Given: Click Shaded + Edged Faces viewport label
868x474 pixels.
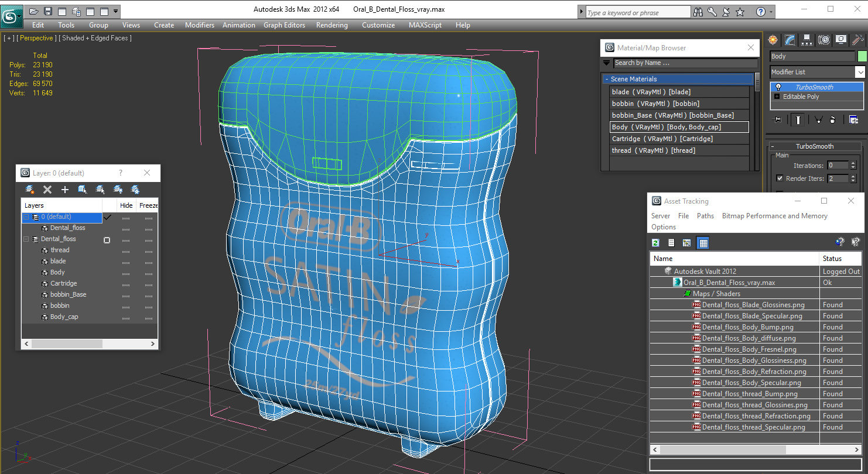Looking at the screenshot, I should pos(95,38).
